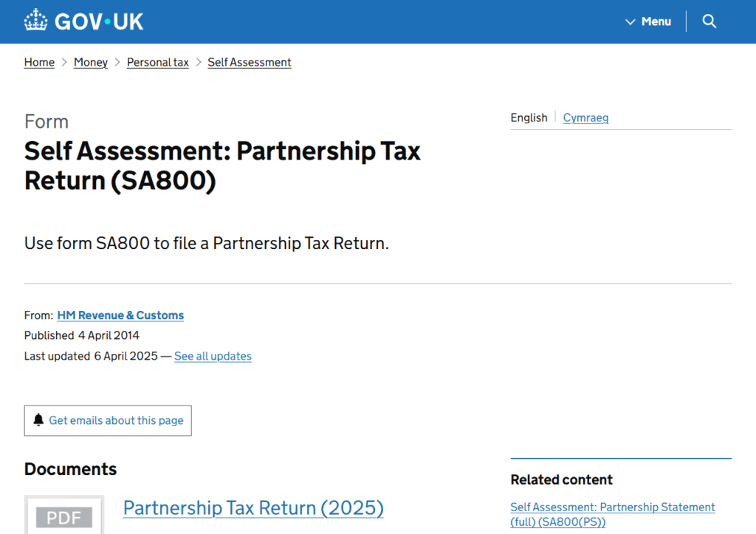
Task: Open the Money breadcrumb link
Action: pos(91,63)
